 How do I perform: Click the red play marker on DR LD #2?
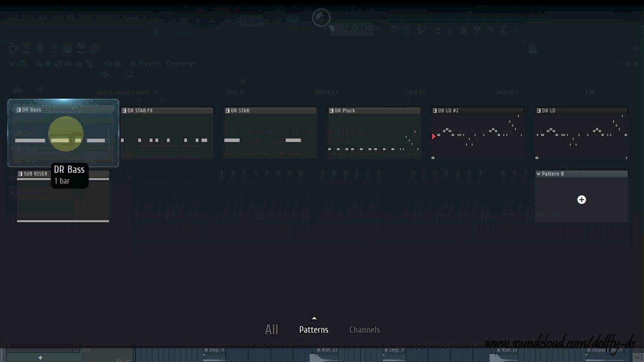click(x=433, y=136)
